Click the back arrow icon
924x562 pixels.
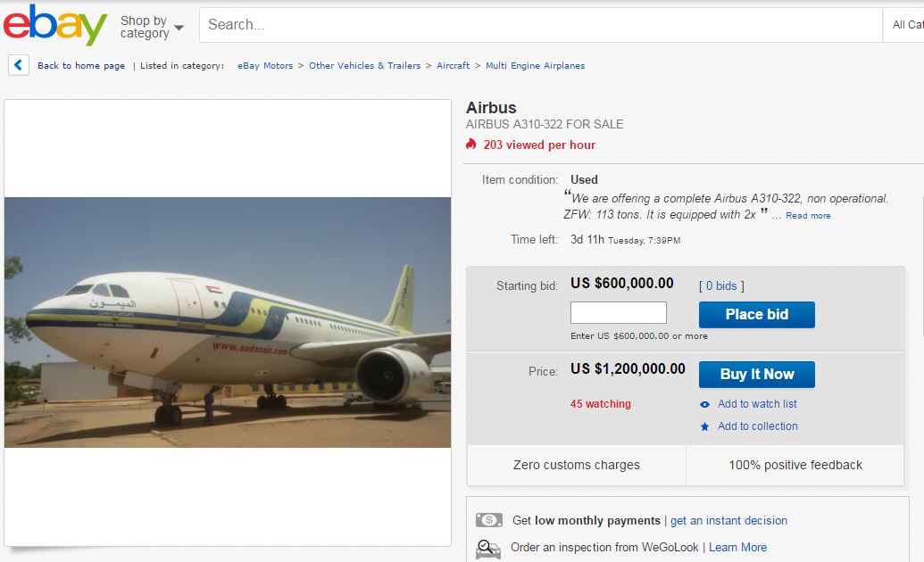[x=19, y=65]
